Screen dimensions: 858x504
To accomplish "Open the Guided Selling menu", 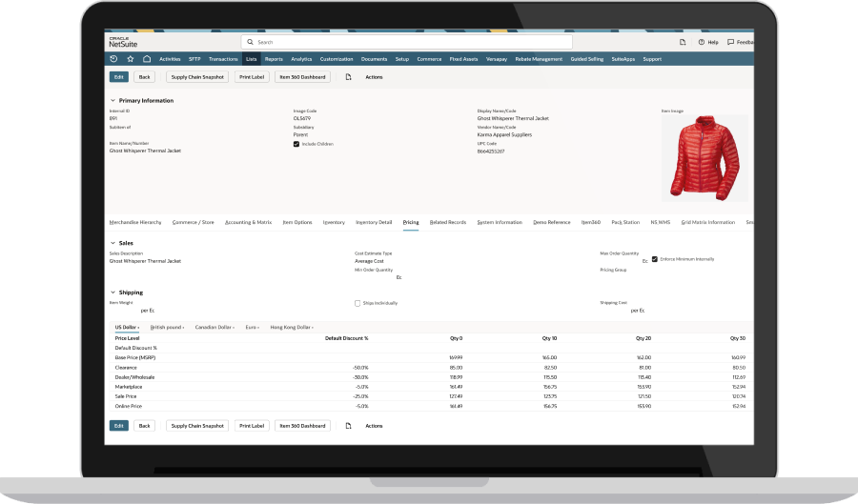I will [587, 59].
